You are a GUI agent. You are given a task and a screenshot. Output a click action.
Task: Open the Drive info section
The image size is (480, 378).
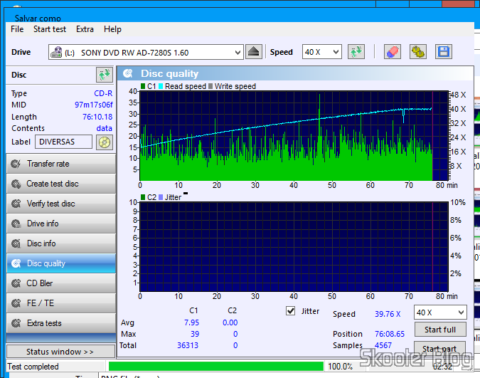(61, 223)
